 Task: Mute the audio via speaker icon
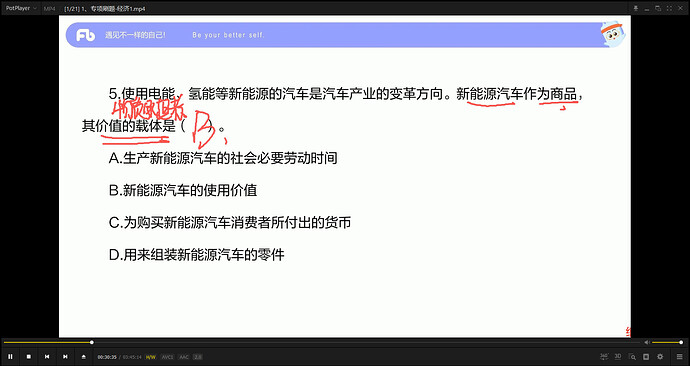pyautogui.click(x=647, y=342)
